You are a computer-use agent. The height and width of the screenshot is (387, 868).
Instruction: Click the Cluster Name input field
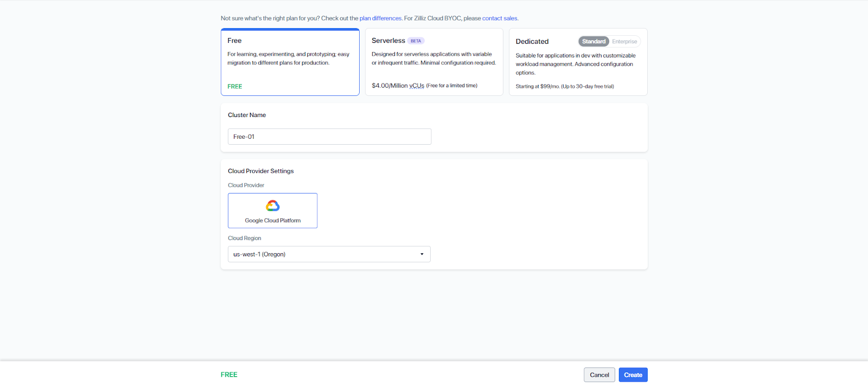(x=329, y=137)
